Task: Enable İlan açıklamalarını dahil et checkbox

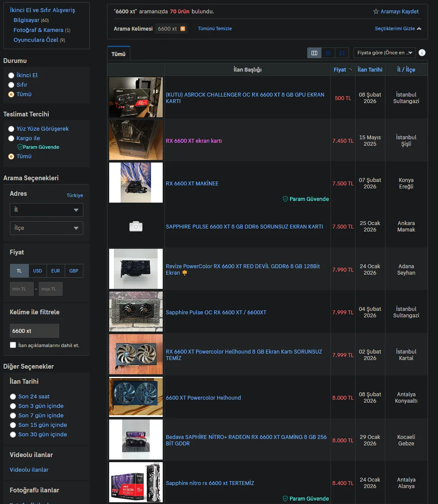Action: [x=13, y=345]
